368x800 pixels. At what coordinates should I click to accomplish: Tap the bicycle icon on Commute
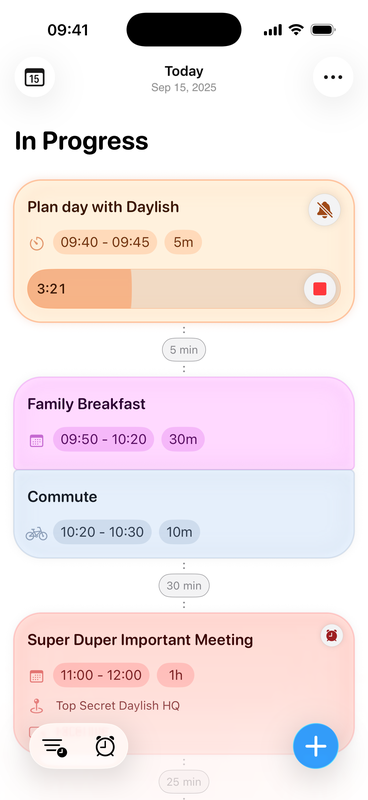pos(36,533)
